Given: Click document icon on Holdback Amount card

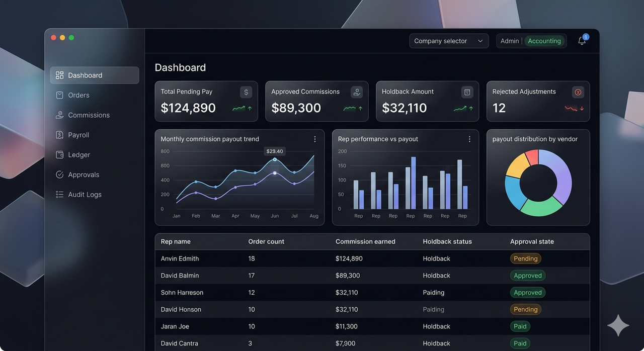Looking at the screenshot, I should coord(467,92).
